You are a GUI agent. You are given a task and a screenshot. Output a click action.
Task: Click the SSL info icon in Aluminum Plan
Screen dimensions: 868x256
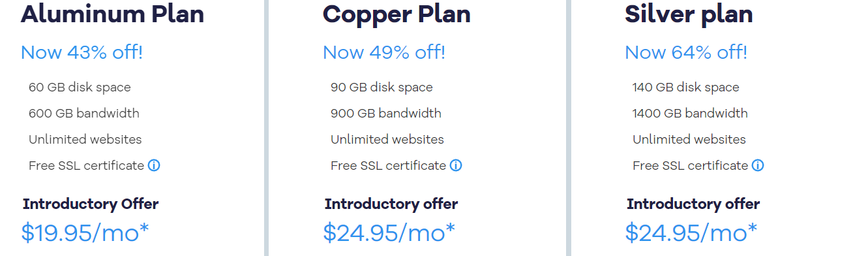[x=154, y=165]
